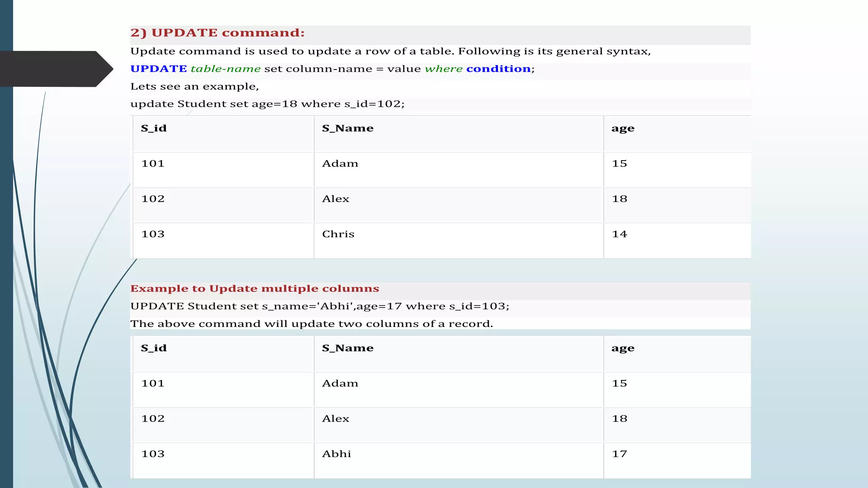
Task: Click the 'Example to Update multiple columns' heading
Action: (255, 288)
